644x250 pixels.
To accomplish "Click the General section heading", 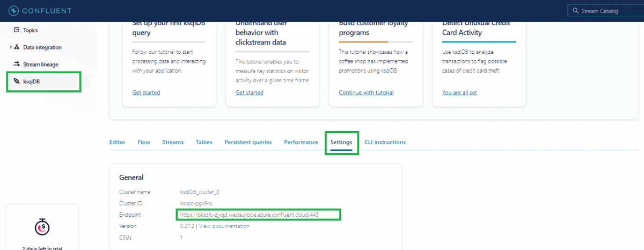I will (x=131, y=177).
